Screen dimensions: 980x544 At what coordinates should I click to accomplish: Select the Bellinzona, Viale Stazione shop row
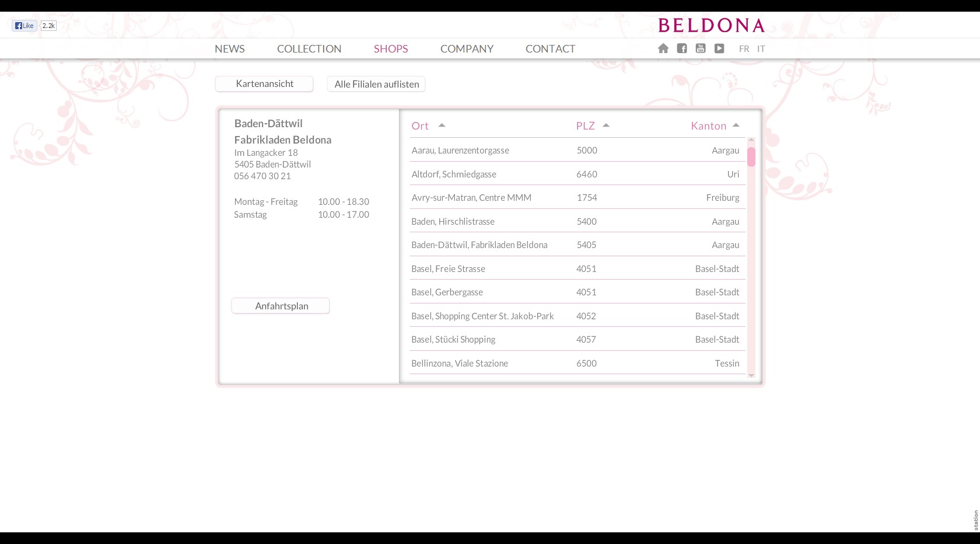[x=460, y=363]
